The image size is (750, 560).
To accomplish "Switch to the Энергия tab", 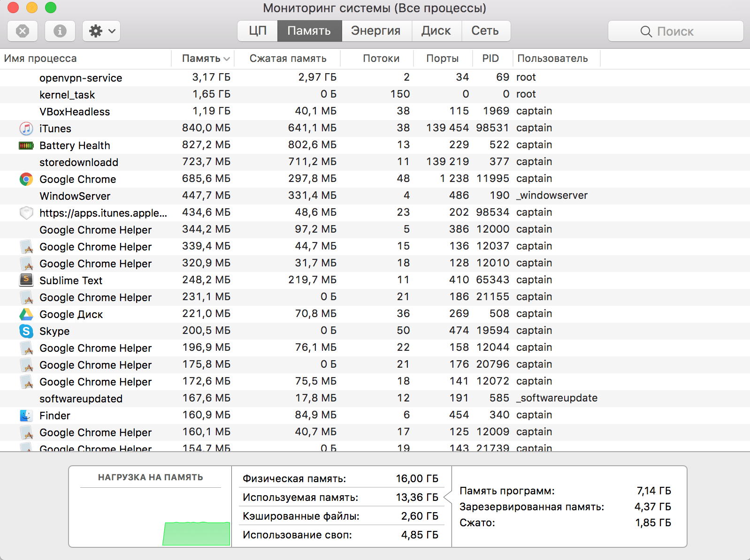I will 376,31.
